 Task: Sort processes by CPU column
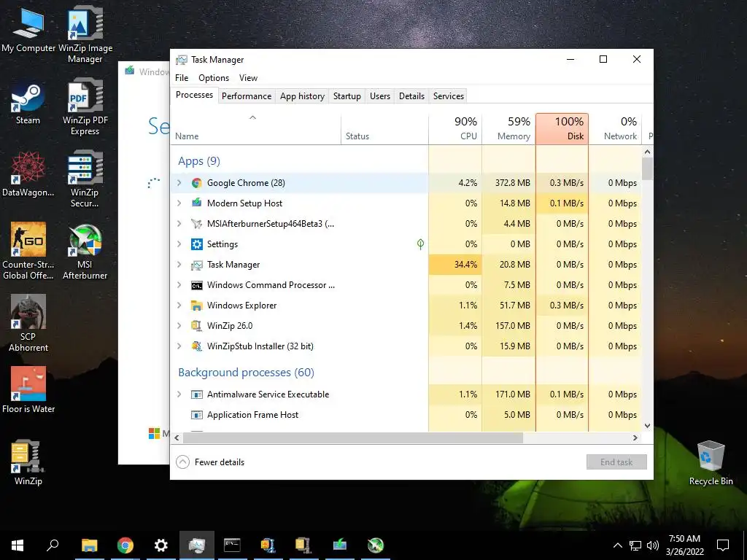[x=455, y=129]
